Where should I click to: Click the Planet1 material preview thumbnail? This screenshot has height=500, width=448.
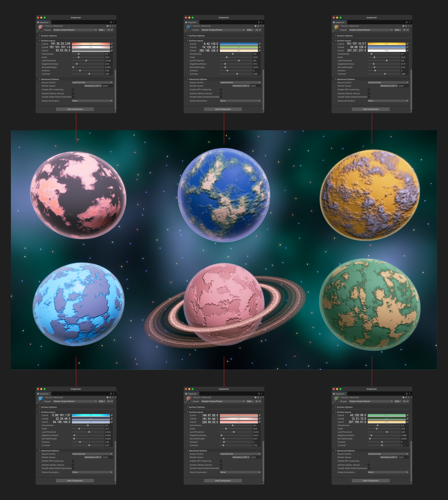click(x=189, y=28)
